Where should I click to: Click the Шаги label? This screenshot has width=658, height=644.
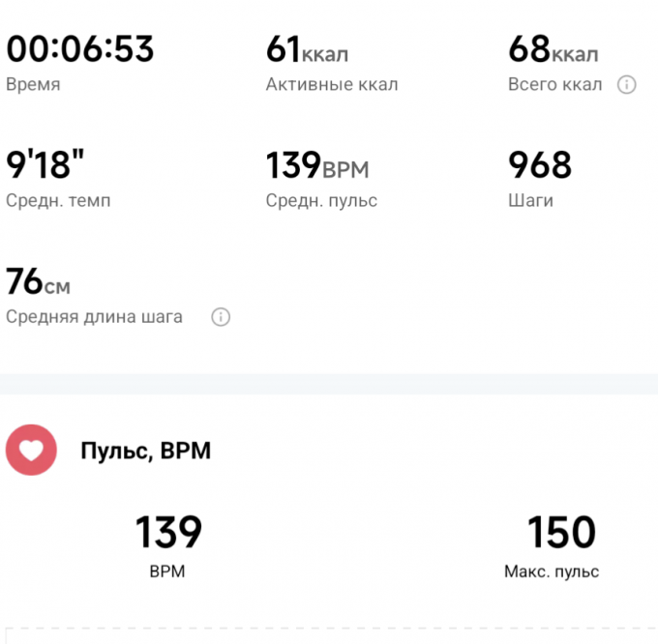tap(530, 201)
